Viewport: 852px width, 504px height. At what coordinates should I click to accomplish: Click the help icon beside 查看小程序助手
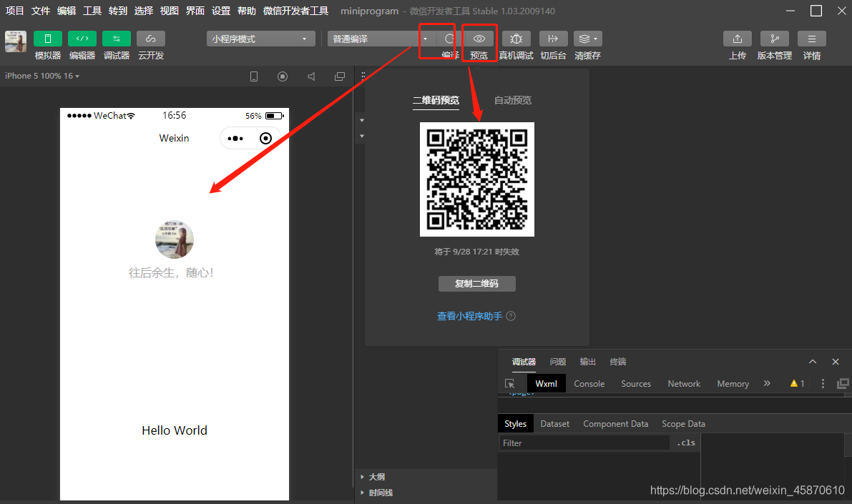(511, 316)
